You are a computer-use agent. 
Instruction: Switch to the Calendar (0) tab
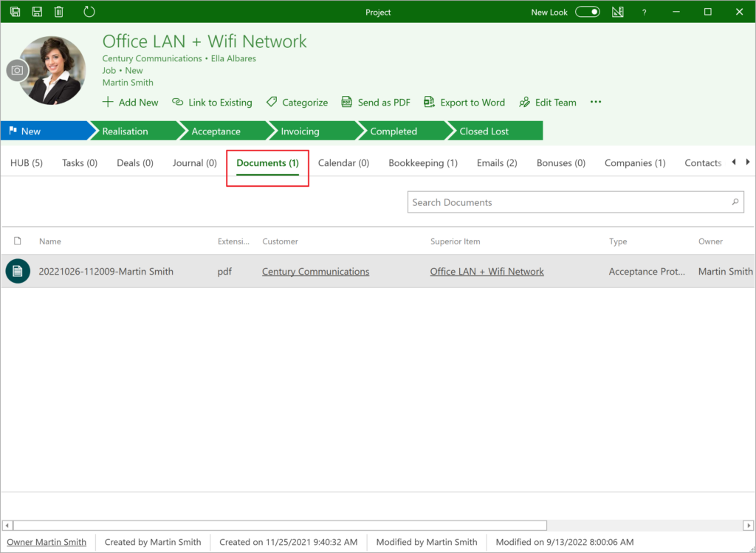coord(344,163)
